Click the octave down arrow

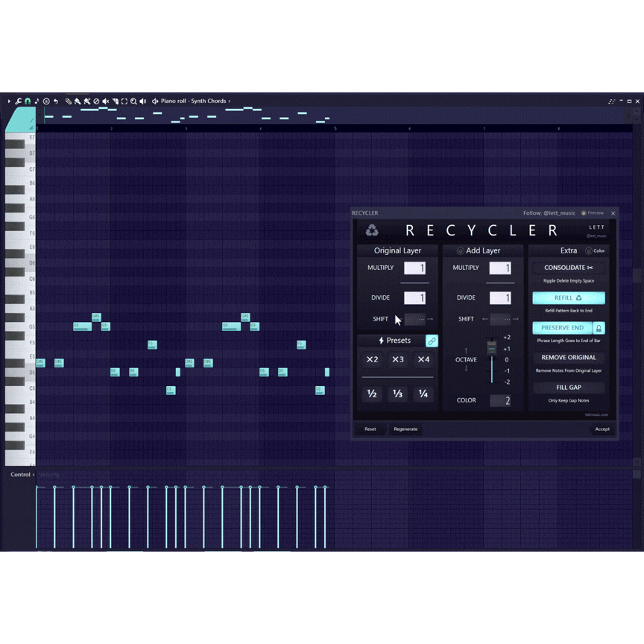(x=466, y=368)
